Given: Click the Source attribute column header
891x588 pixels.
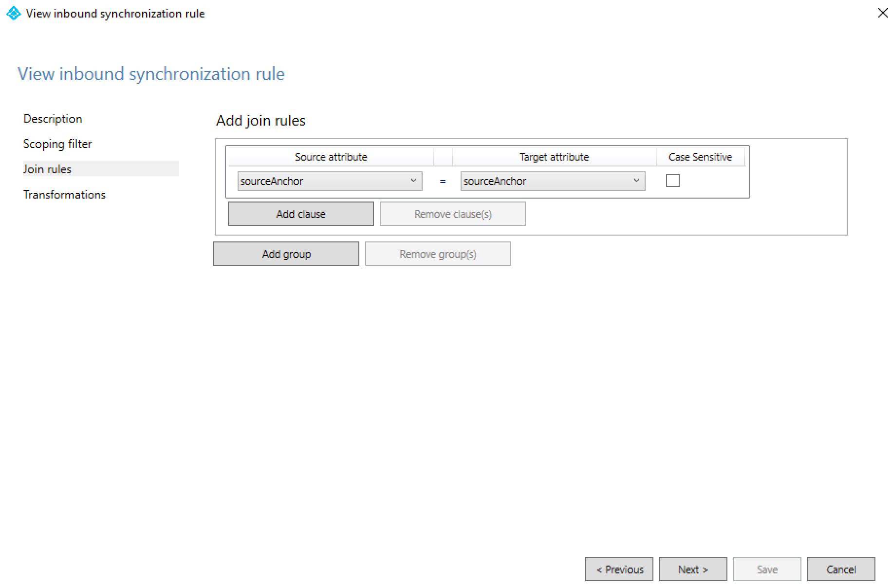Looking at the screenshot, I should pyautogui.click(x=331, y=157).
